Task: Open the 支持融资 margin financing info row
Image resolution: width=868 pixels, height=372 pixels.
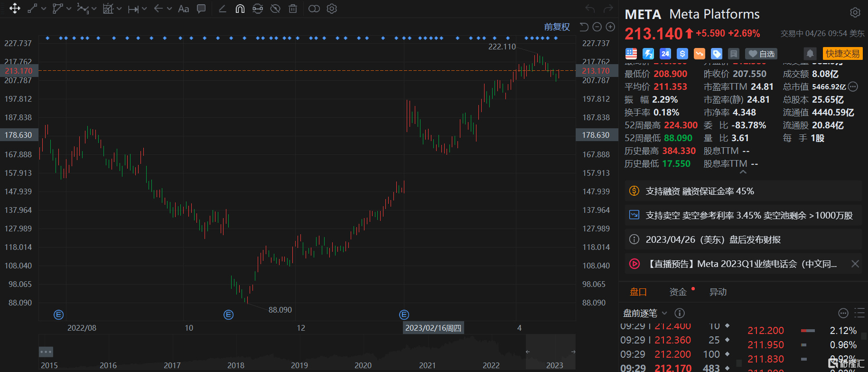Action: (743, 191)
